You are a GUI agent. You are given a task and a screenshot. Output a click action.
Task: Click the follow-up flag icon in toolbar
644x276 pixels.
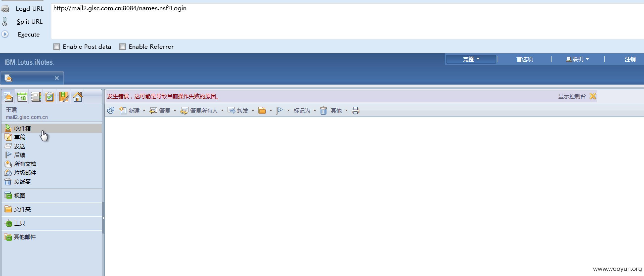pos(280,110)
